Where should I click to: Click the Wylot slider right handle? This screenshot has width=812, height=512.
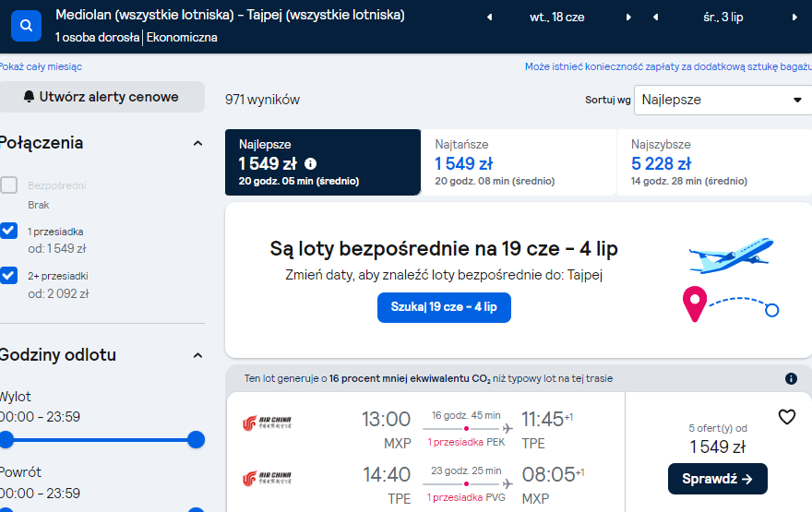[196, 440]
